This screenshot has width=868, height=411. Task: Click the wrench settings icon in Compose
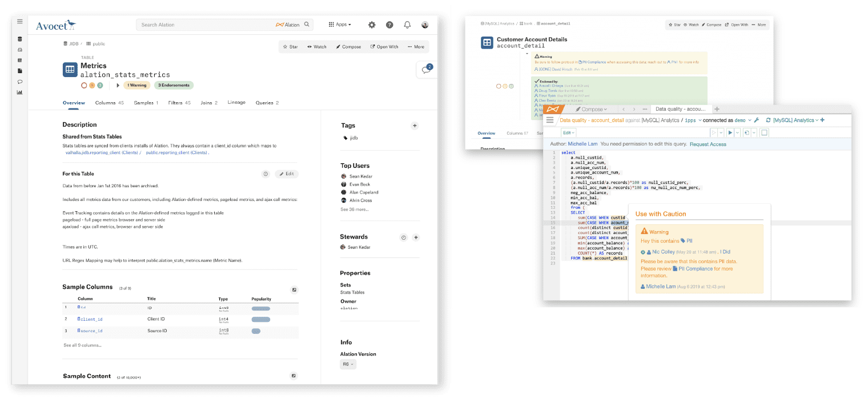[x=756, y=120]
